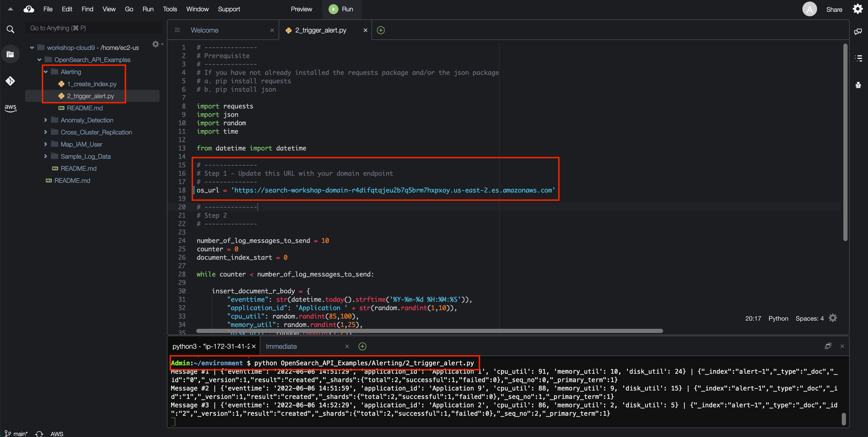
Task: Close the 2_trigger_alert.py tab
Action: [x=365, y=30]
